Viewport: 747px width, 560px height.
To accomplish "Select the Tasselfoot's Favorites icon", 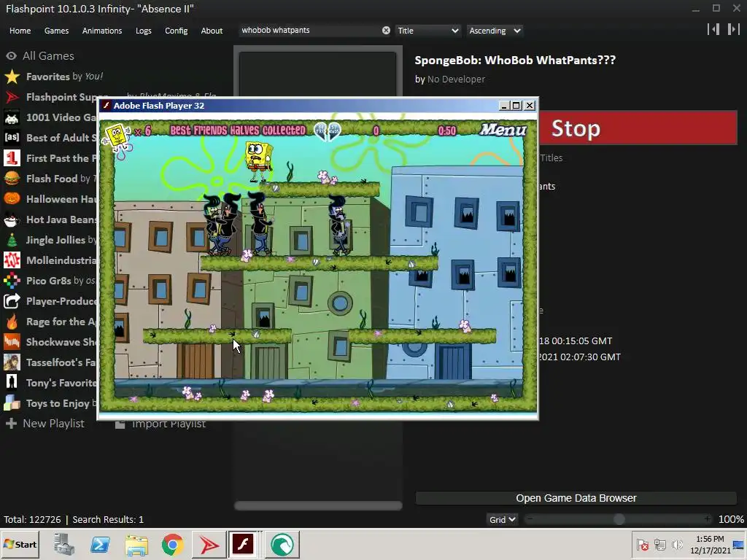I will click(12, 362).
